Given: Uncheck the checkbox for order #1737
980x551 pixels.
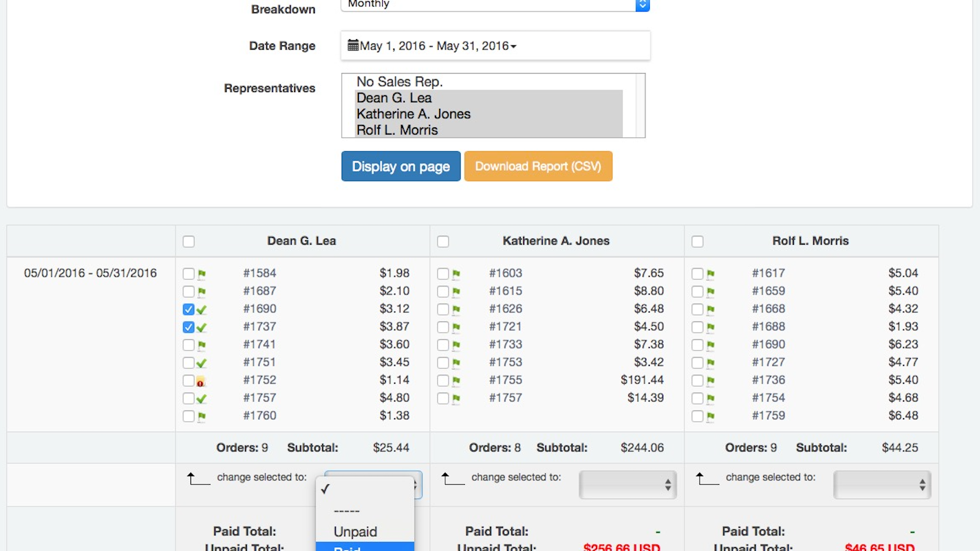Looking at the screenshot, I should tap(189, 328).
